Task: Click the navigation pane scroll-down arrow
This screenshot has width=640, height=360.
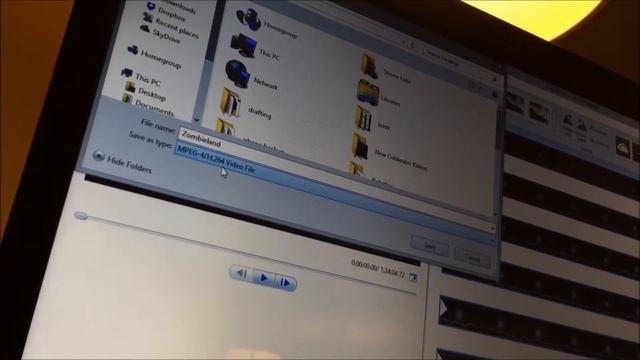Action: [x=197, y=120]
